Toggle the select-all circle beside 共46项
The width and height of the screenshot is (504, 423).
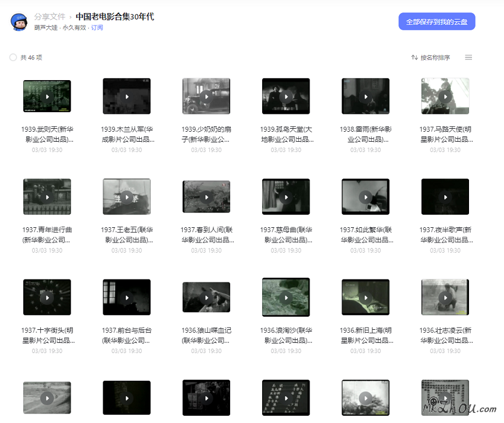(x=12, y=57)
